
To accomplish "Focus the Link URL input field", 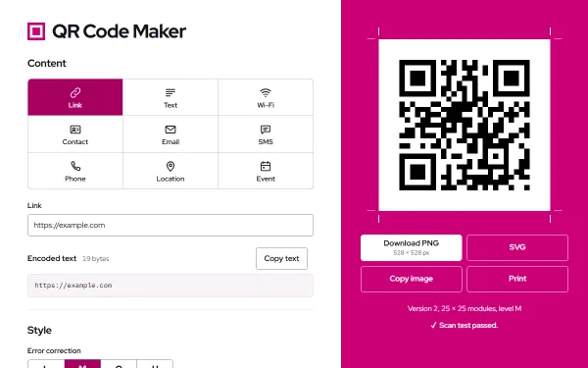I will tap(171, 226).
